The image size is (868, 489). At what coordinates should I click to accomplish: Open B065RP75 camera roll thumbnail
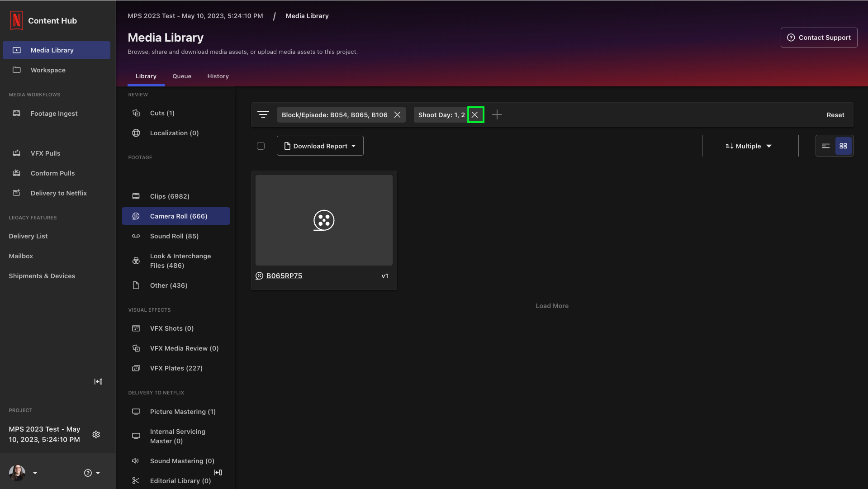324,220
